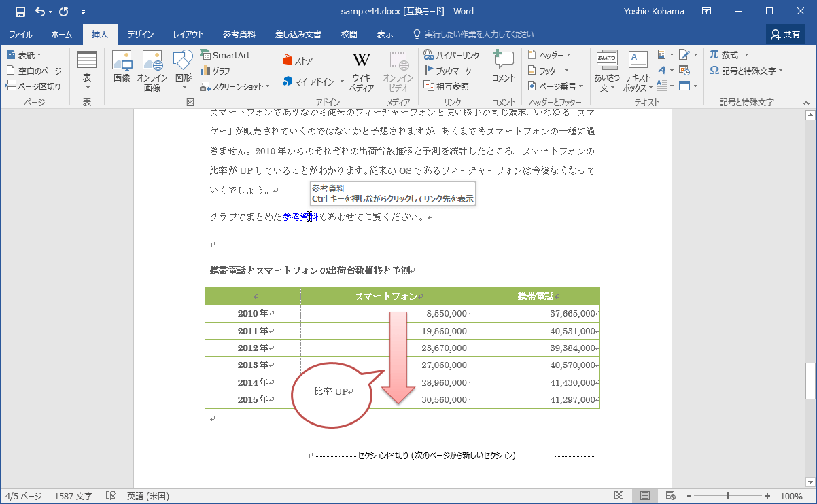Open the マイ アドイン dropdown
This screenshot has width=817, height=504.
click(313, 82)
